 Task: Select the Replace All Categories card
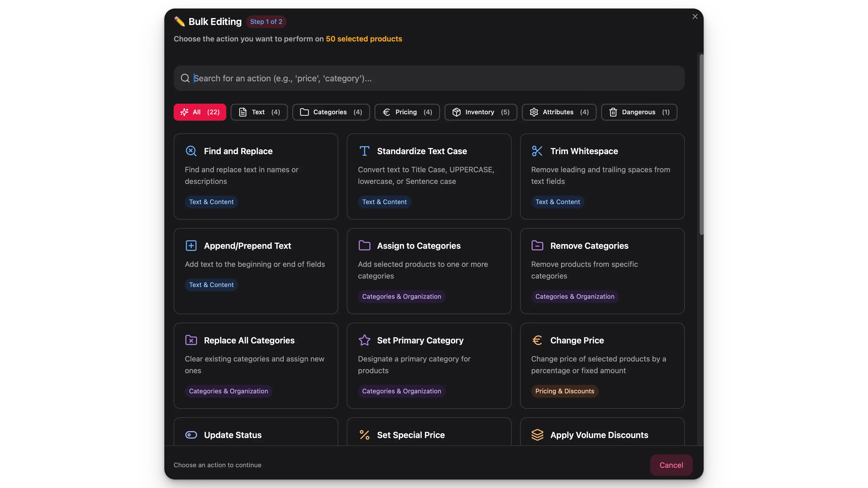pos(256,365)
